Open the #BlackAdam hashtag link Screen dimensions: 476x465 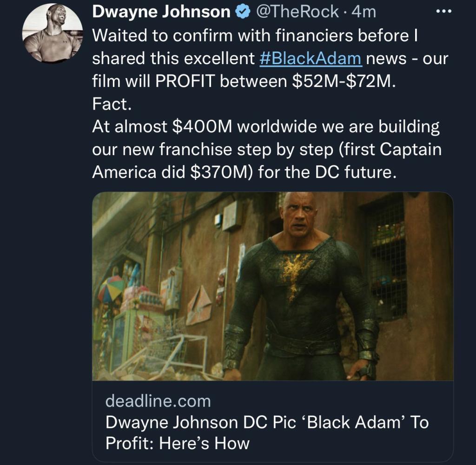tap(311, 58)
